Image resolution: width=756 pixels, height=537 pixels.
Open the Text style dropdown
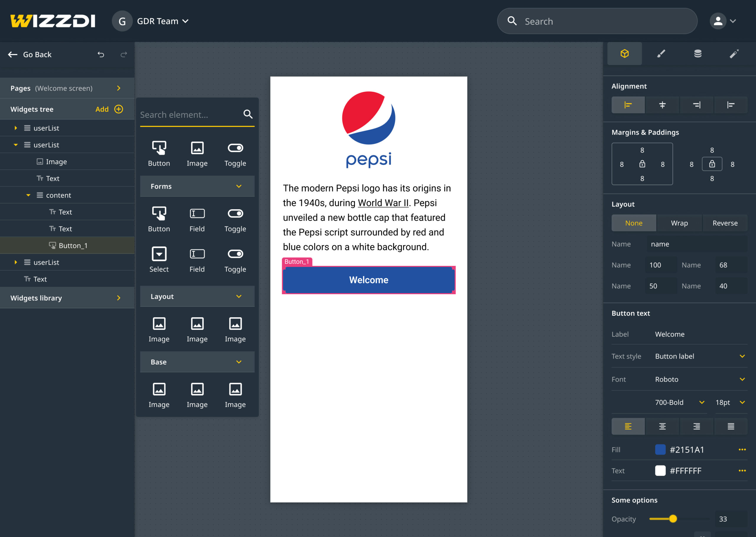pyautogui.click(x=701, y=356)
